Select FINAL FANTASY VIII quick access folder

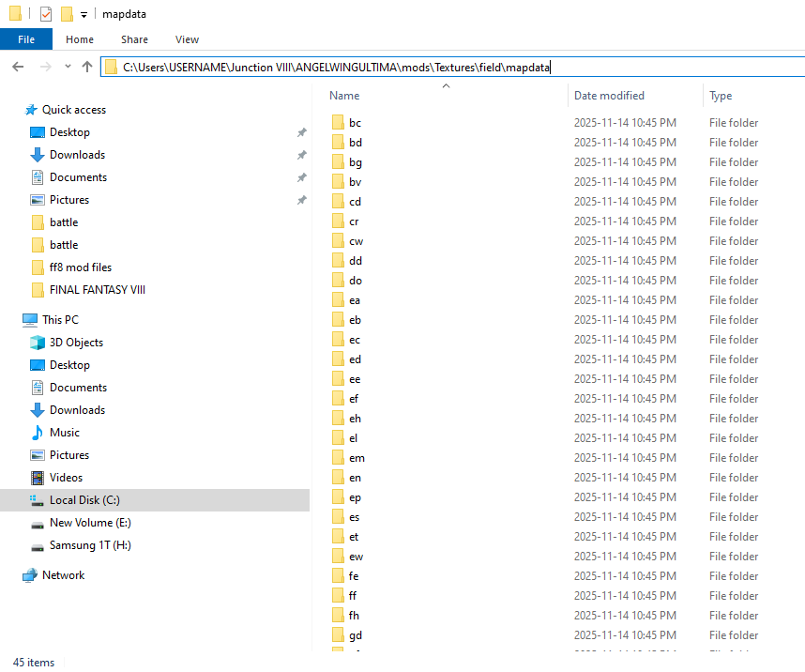(x=97, y=290)
